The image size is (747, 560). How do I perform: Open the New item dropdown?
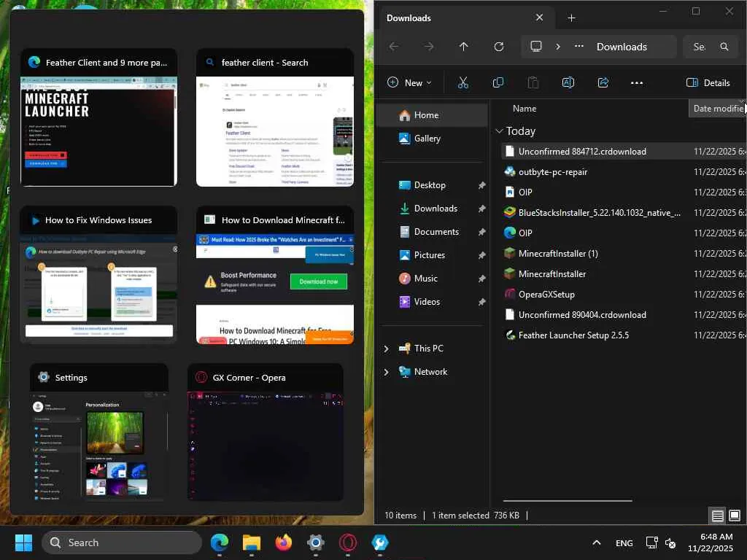tap(410, 82)
